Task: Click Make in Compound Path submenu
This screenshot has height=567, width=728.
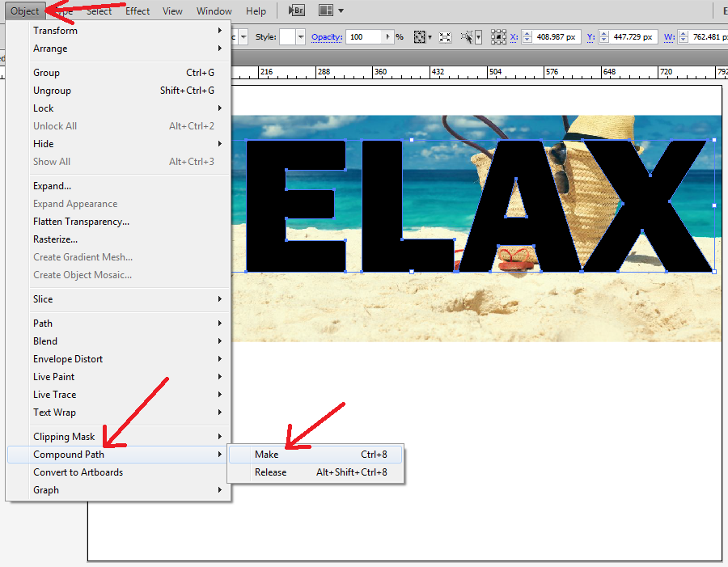Action: click(x=315, y=454)
